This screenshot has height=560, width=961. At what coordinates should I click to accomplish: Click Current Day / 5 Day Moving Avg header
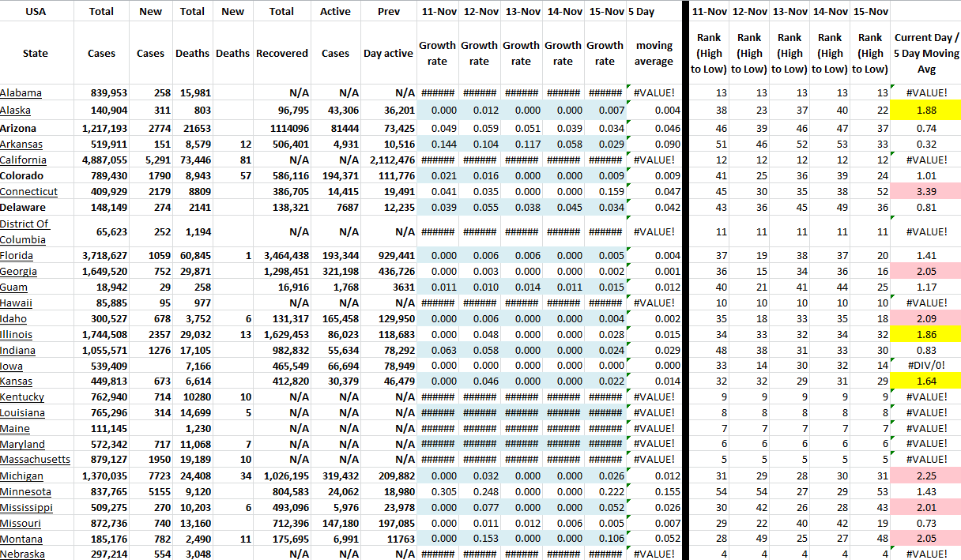925,53
